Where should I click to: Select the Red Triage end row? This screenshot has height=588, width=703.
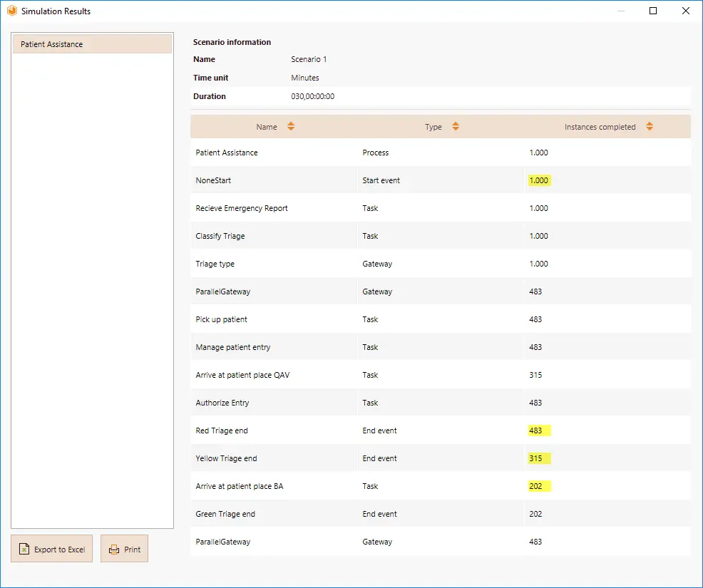pos(441,430)
